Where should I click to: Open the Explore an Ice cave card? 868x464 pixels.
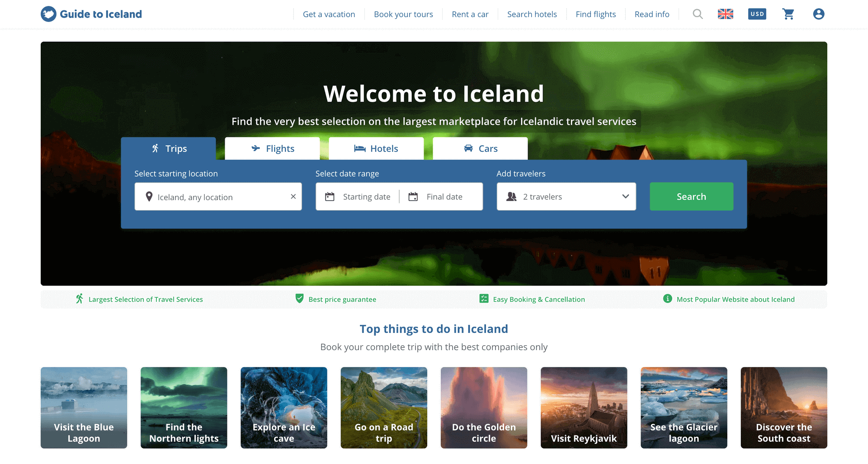[284, 408]
